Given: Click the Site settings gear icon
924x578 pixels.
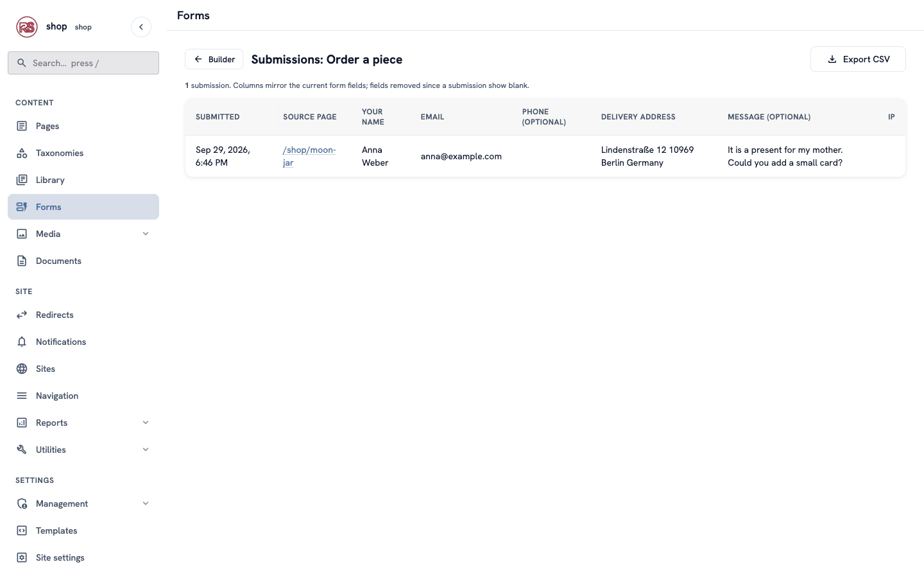Looking at the screenshot, I should tap(22, 557).
